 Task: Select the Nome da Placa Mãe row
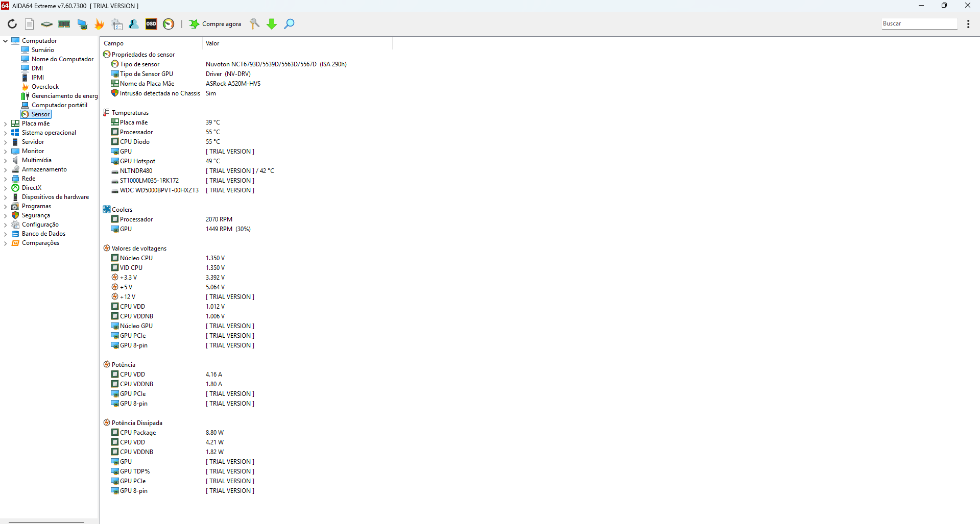pyautogui.click(x=186, y=84)
